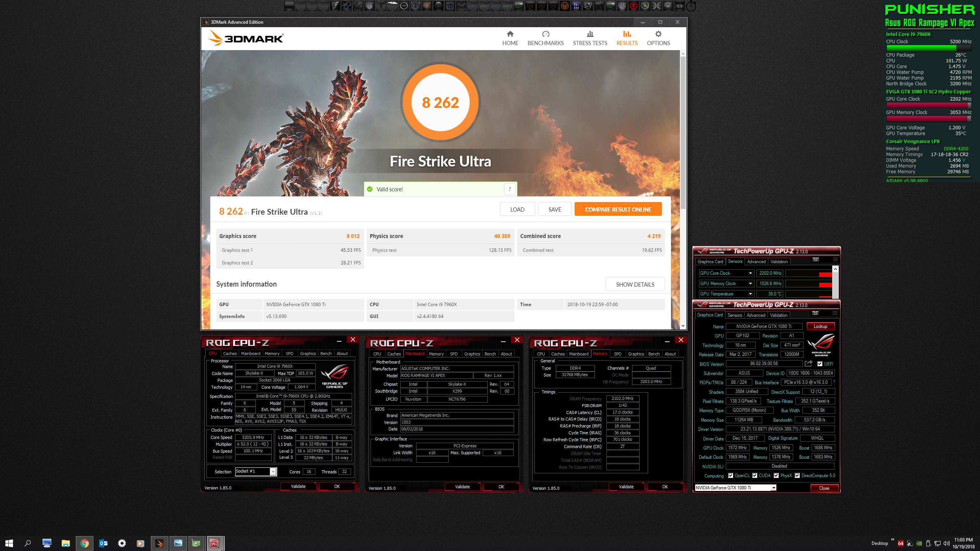Toggle OpenCL checkbox in GPU-Z

point(730,476)
